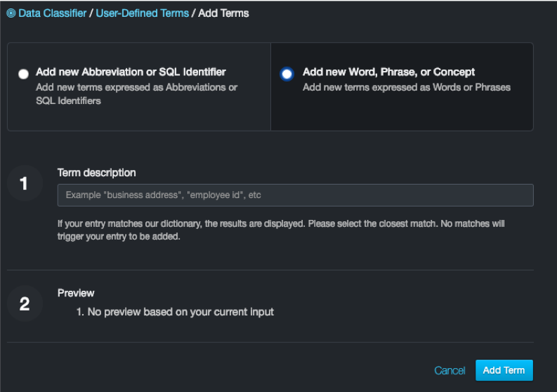Open the Data Classifier breadcrumb link
557x392 pixels.
(51, 13)
